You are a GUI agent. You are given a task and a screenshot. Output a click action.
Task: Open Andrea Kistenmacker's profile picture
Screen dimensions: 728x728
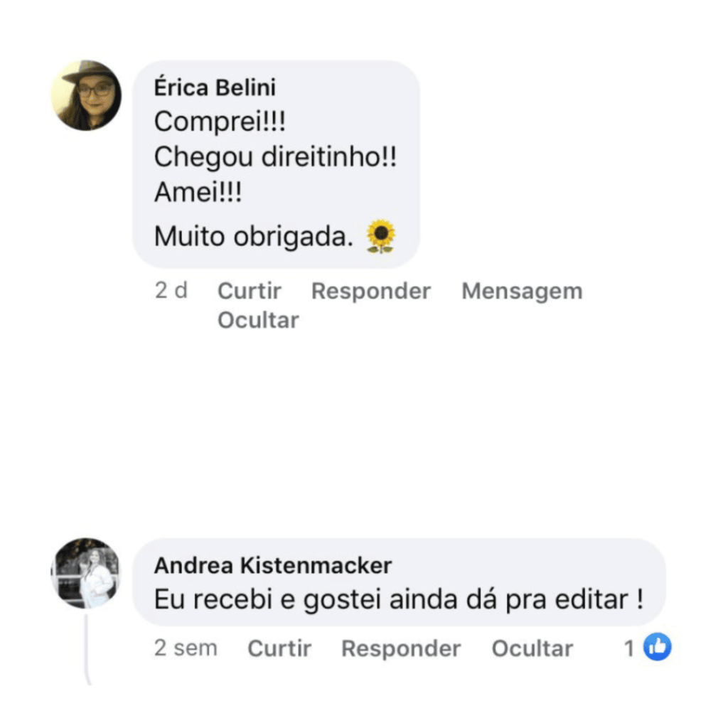point(86,574)
